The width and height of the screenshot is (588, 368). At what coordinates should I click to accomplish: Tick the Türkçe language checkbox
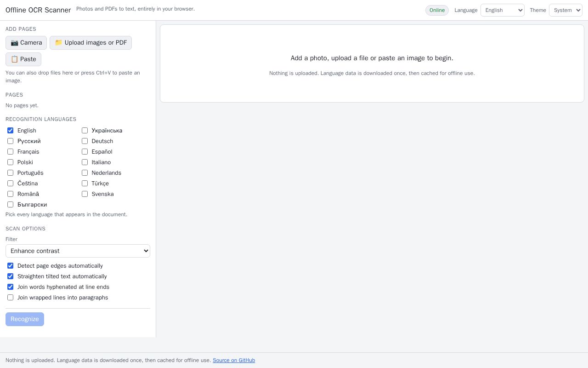click(x=85, y=184)
